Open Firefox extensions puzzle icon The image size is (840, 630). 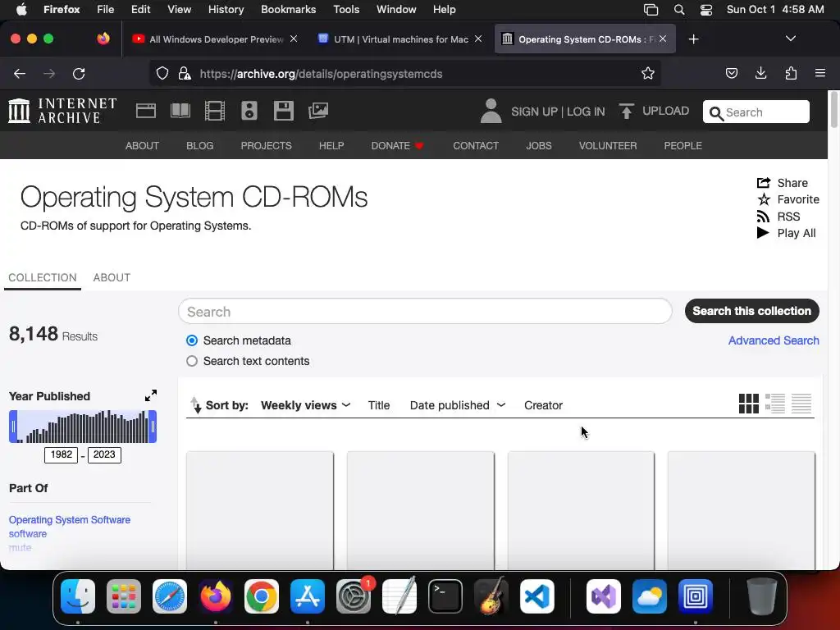(791, 73)
